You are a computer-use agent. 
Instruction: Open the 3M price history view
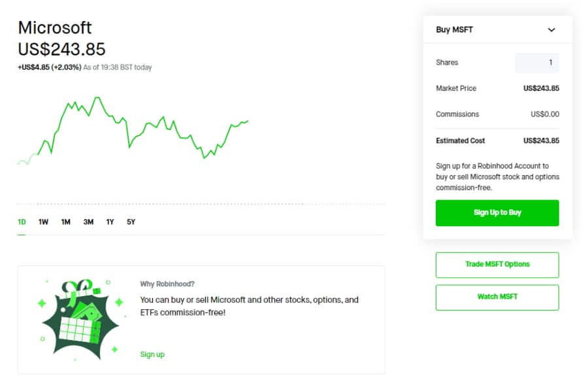pyautogui.click(x=87, y=222)
